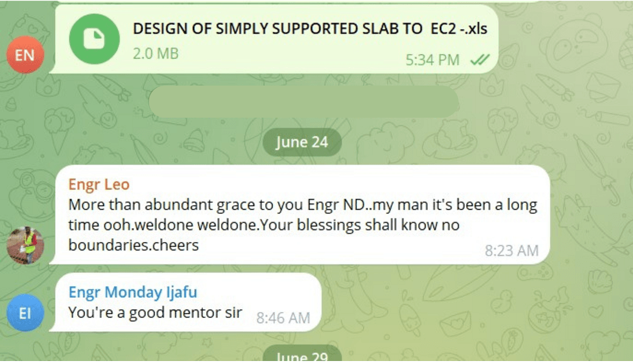This screenshot has height=364, width=633.
Task: Click the 5:34 PM message timestamp
Action: click(x=432, y=59)
